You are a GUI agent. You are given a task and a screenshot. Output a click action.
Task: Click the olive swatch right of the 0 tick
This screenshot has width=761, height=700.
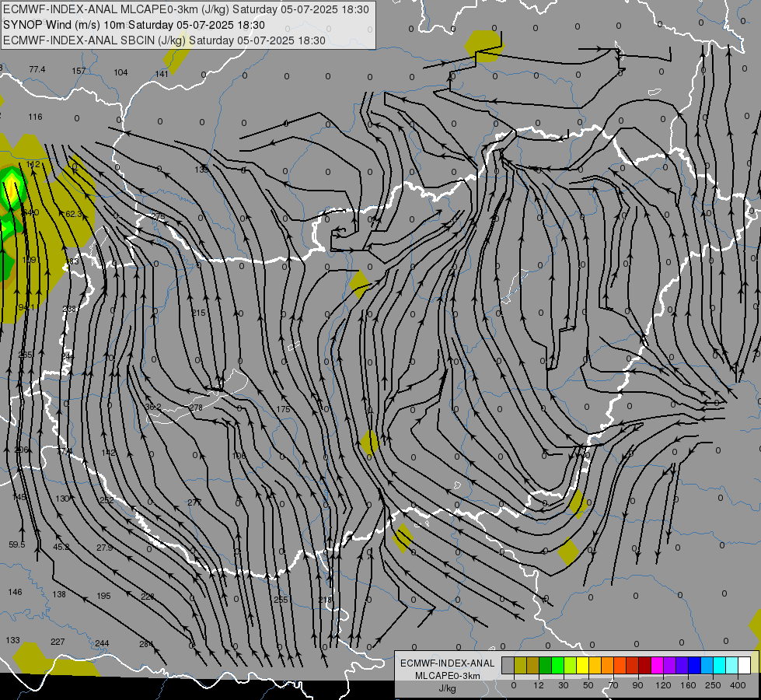(x=521, y=665)
